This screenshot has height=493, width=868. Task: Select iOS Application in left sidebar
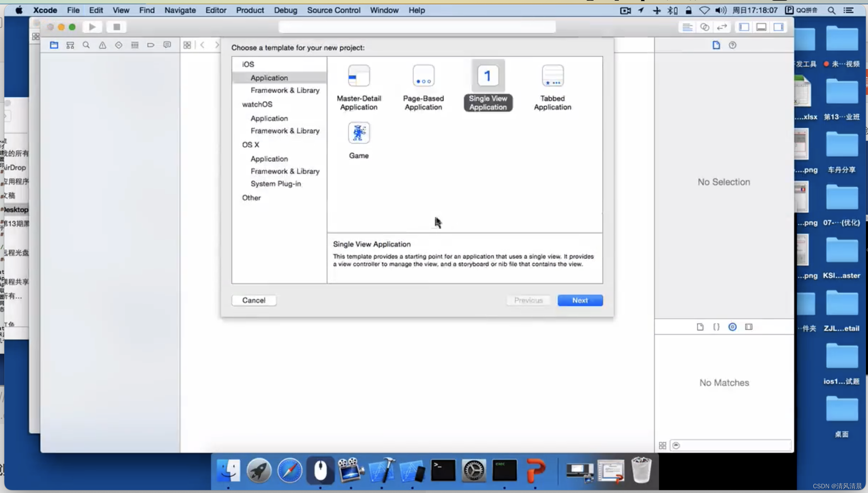(269, 78)
